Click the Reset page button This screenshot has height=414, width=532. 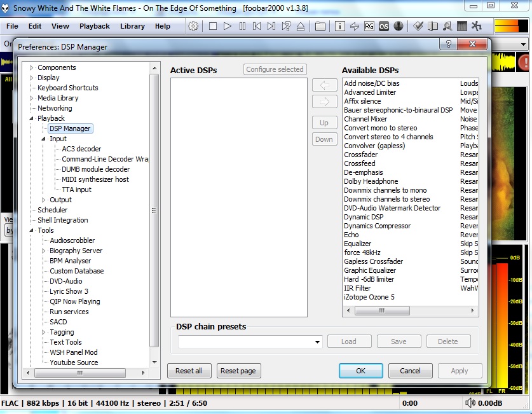click(x=238, y=371)
